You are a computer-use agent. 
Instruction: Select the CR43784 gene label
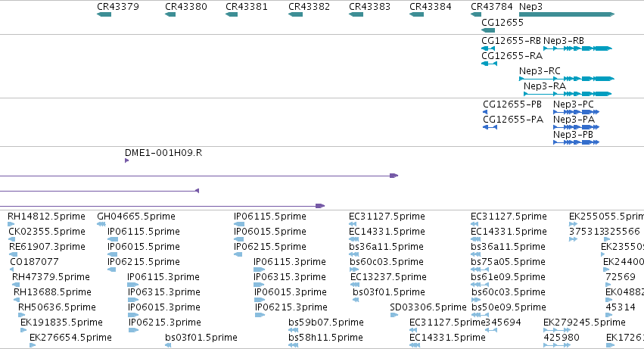click(492, 7)
